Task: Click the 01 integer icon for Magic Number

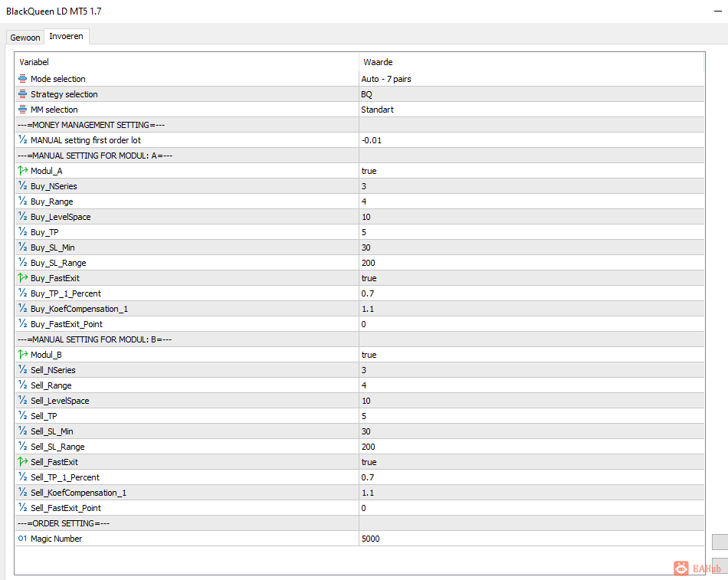Action: [x=22, y=538]
